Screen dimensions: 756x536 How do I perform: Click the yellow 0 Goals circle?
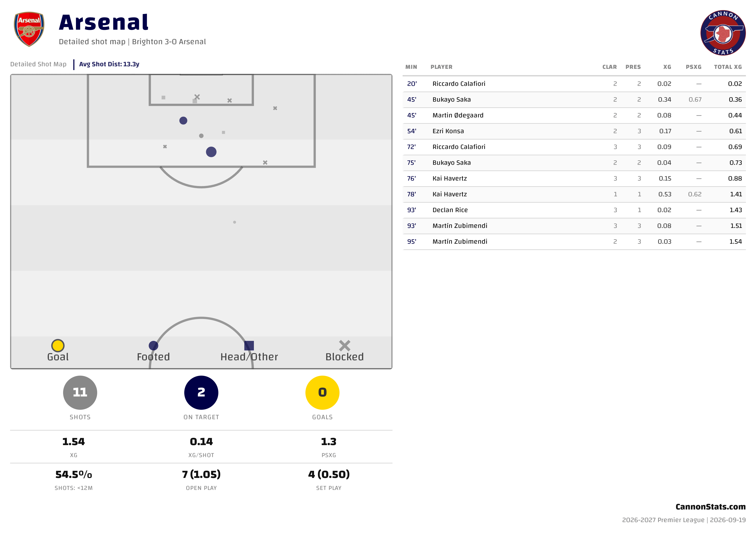(322, 392)
